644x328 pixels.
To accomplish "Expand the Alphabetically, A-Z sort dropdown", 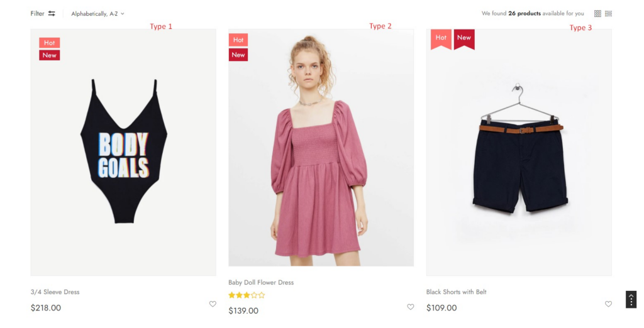I will point(97,14).
